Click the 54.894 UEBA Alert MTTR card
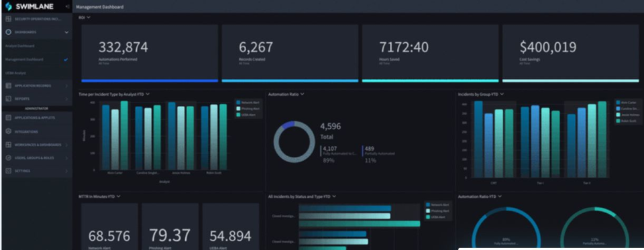Image resolution: width=644 pixels, height=250 pixels. tap(230, 227)
